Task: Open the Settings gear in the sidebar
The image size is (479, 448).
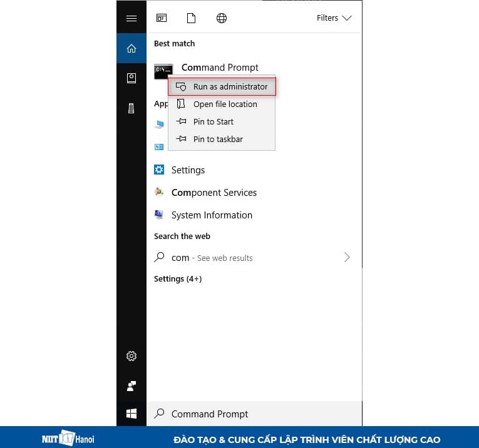Action: 131,356
